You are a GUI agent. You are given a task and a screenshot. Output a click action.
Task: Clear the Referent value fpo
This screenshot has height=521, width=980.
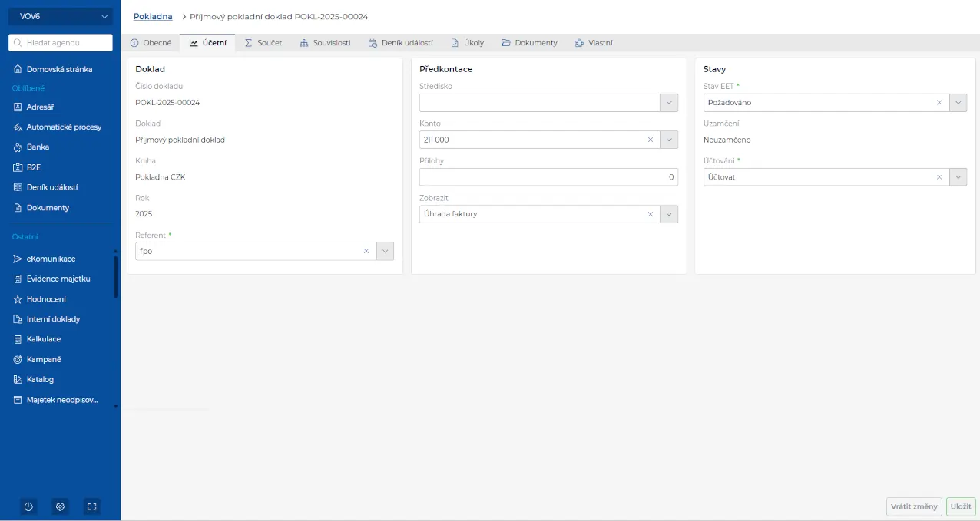pos(366,251)
